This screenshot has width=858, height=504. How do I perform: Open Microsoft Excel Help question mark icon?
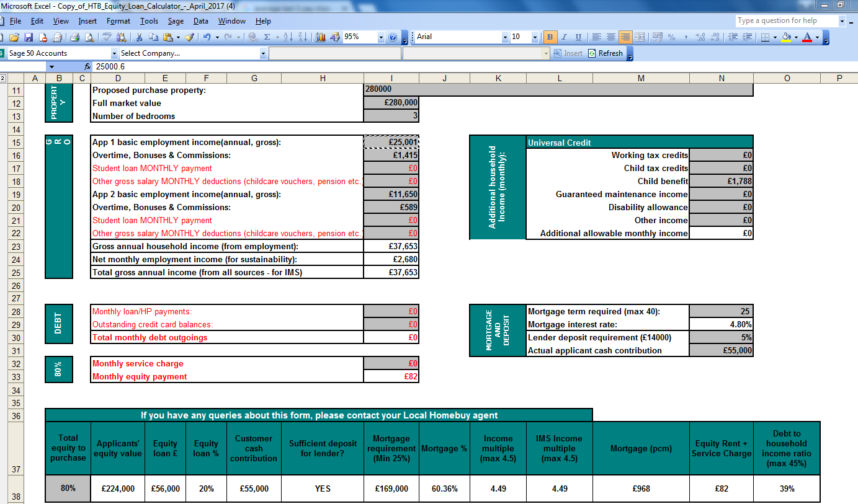click(392, 37)
